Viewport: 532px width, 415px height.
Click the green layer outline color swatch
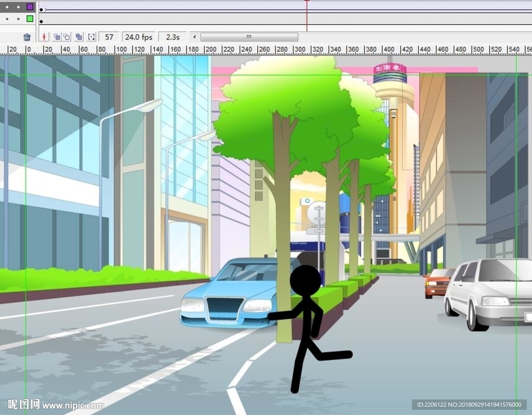(x=30, y=19)
